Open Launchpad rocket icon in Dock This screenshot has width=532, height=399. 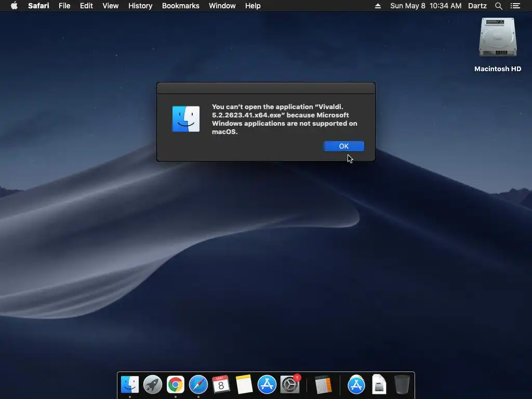coord(153,385)
